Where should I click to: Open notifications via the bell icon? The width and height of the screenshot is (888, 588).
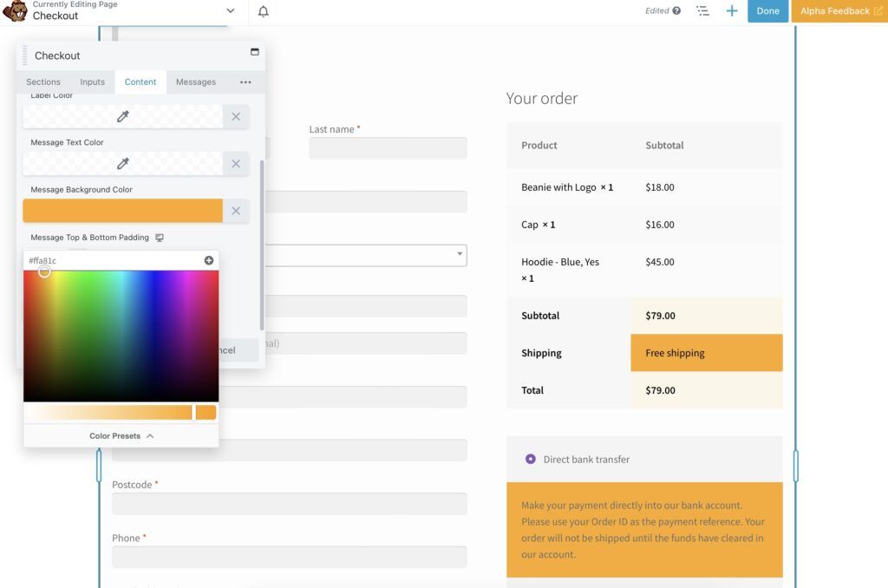263,10
